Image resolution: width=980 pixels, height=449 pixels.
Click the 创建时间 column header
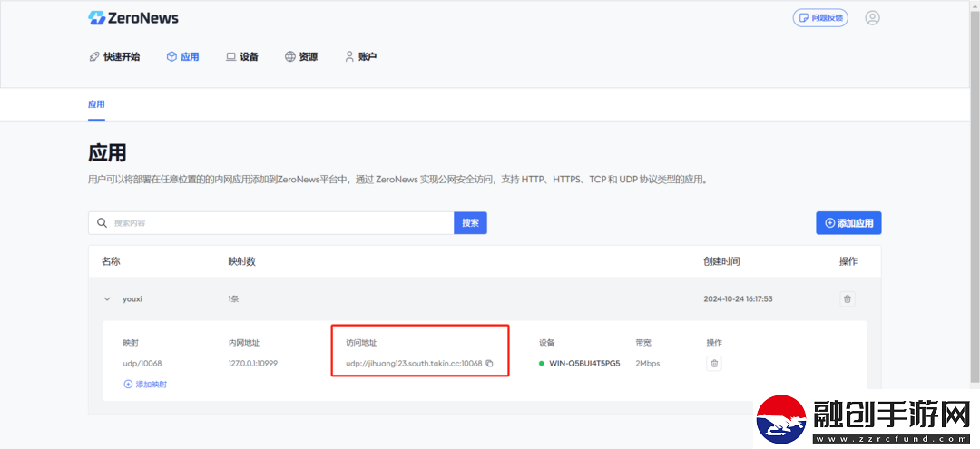tap(722, 261)
